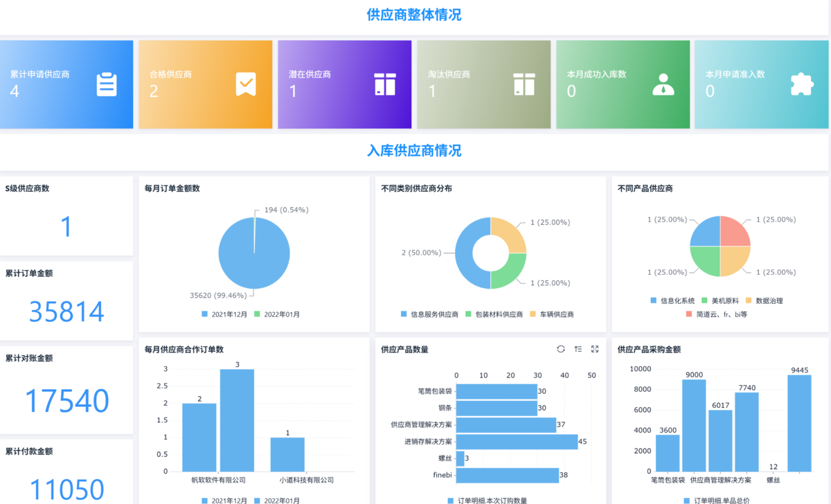This screenshot has height=504, width=831.
Task: Click the 不同类别供应商分布 chart title
Action: [417, 188]
